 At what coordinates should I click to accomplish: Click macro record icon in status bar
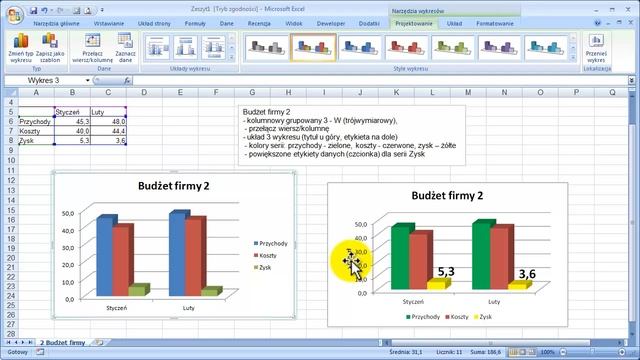point(40,352)
